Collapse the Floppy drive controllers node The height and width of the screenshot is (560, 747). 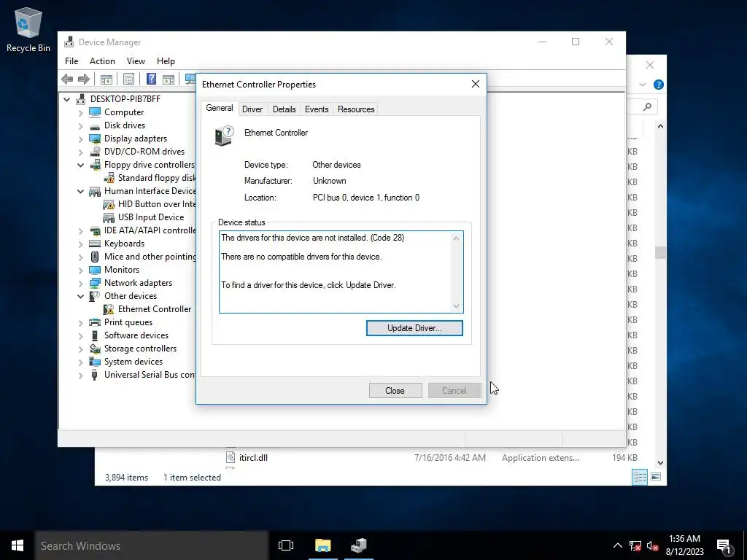(x=80, y=166)
